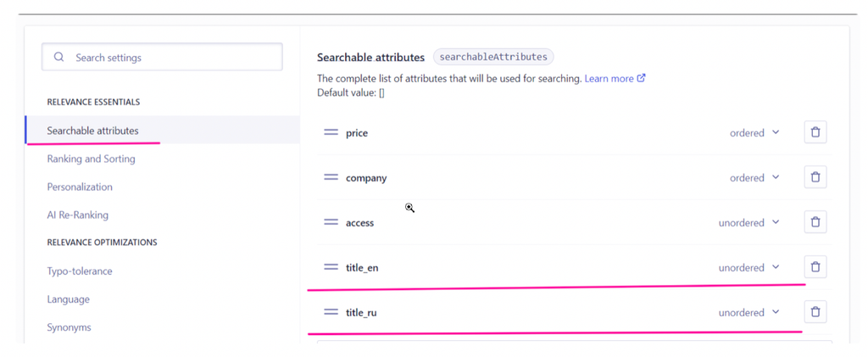Click the drag handle beside price

pos(331,132)
